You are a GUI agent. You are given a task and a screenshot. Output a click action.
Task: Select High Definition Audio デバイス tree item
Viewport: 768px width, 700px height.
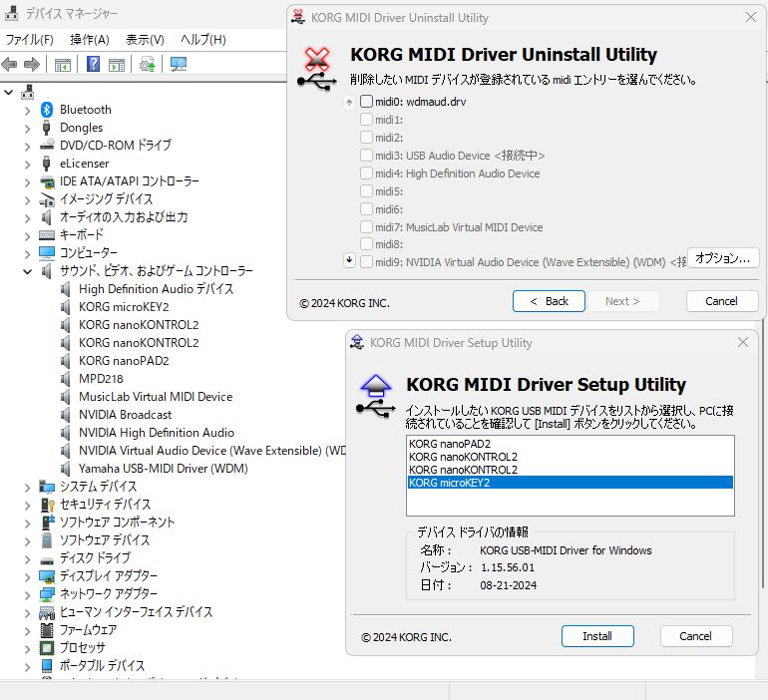point(157,289)
